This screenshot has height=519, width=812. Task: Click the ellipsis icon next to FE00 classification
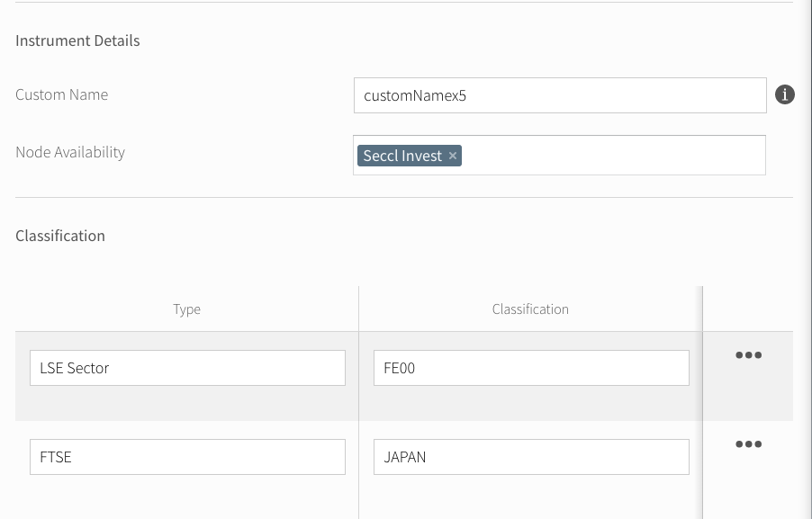[x=748, y=355]
